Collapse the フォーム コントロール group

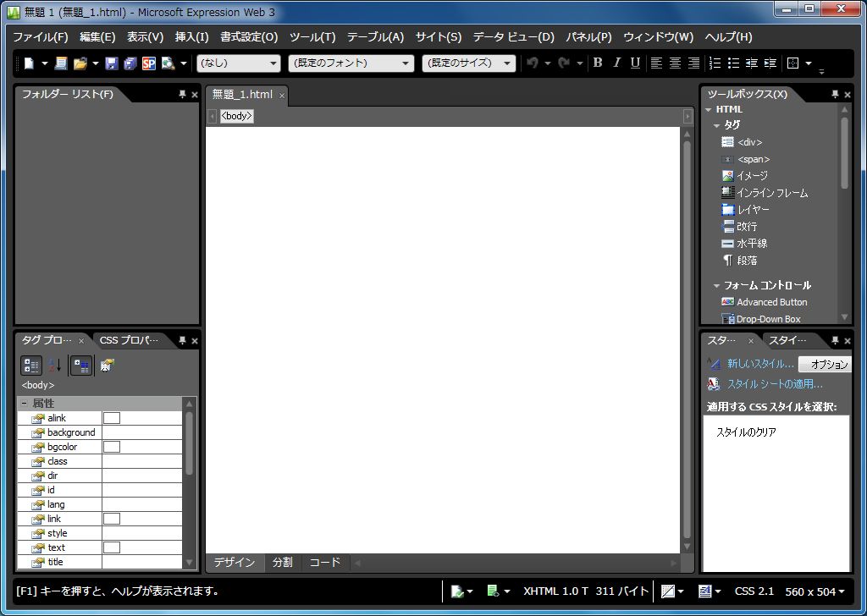click(716, 286)
